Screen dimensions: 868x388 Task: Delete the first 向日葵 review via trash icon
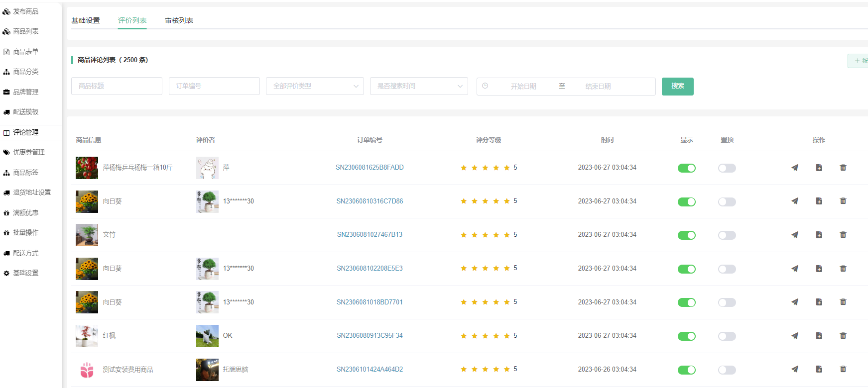point(843,201)
